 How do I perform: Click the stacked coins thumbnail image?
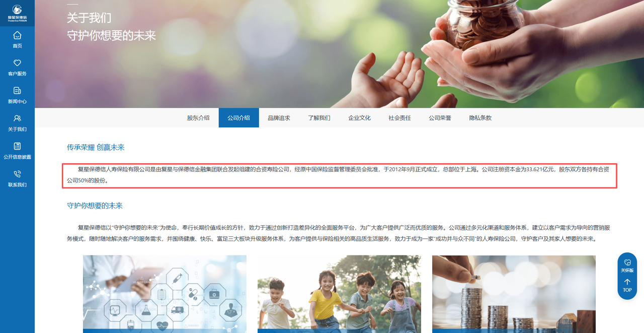pyautogui.click(x=514, y=294)
